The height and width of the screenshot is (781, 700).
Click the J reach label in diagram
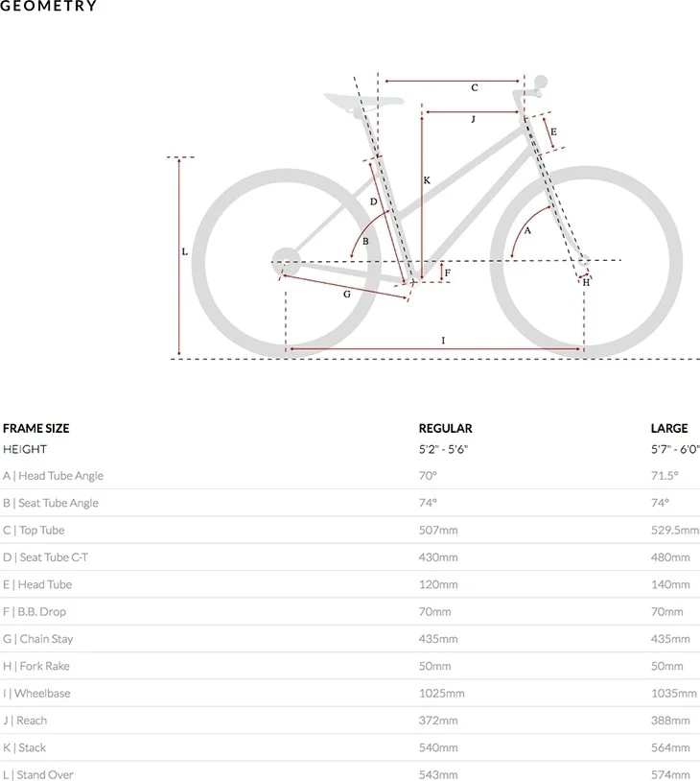coord(473,119)
